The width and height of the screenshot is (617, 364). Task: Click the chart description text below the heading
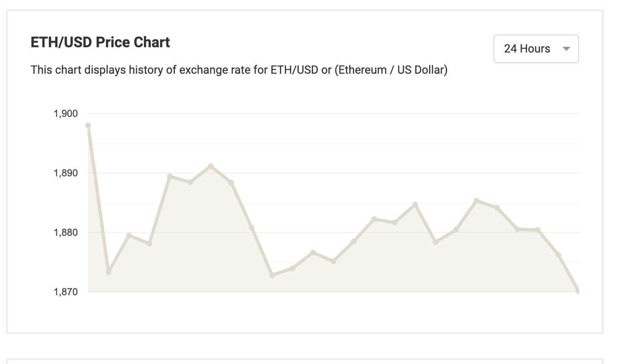tap(239, 70)
